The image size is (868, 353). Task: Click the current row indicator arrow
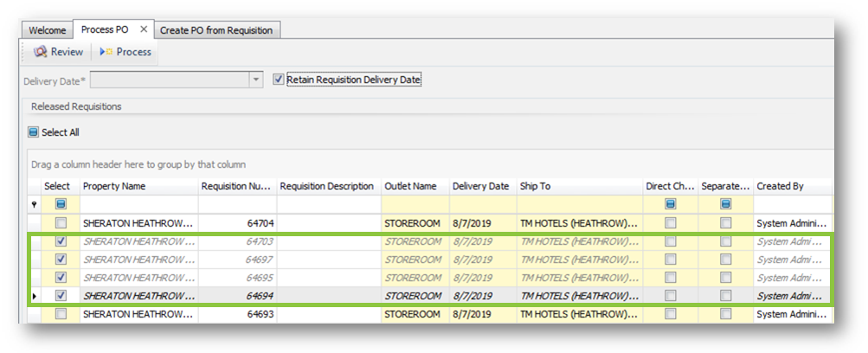[x=35, y=296]
